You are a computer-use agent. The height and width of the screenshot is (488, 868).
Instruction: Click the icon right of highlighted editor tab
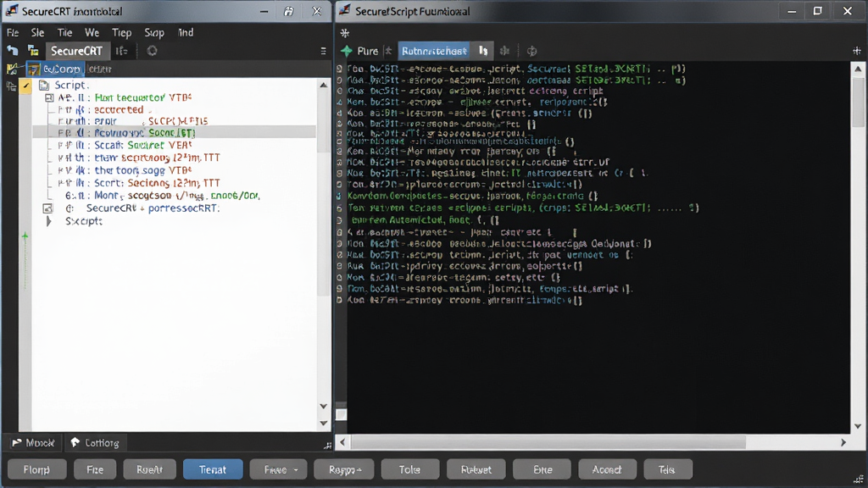pyautogui.click(x=483, y=51)
